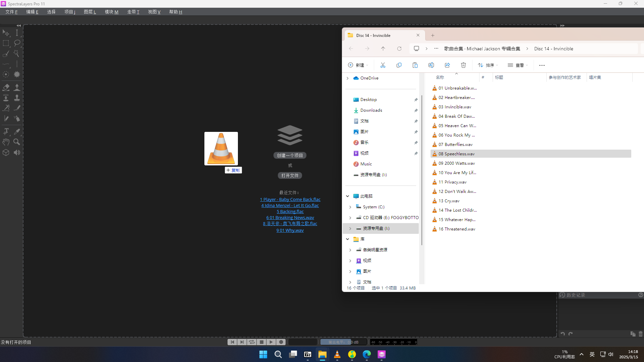Screen dimensions: 644x362
Task: Open the 查看 view dropdown
Action: click(x=518, y=65)
